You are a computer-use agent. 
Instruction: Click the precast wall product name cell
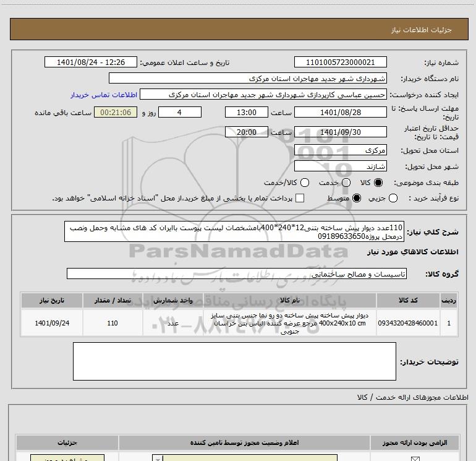[x=289, y=323]
